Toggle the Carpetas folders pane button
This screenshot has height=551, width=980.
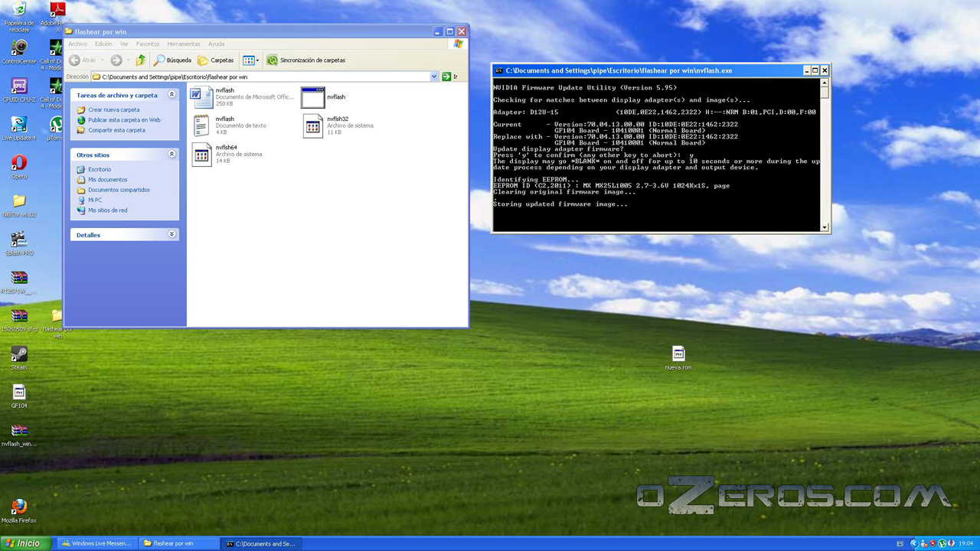pyautogui.click(x=216, y=60)
